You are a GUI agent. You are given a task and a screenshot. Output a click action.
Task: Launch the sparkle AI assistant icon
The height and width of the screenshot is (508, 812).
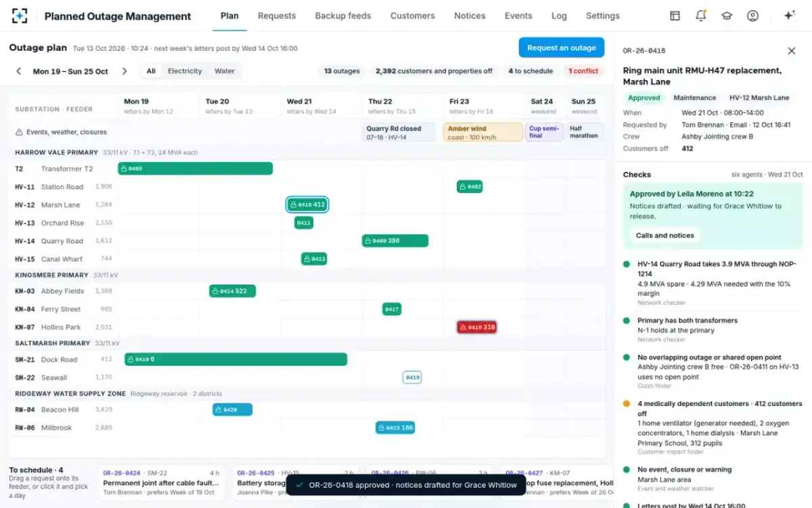click(789, 16)
